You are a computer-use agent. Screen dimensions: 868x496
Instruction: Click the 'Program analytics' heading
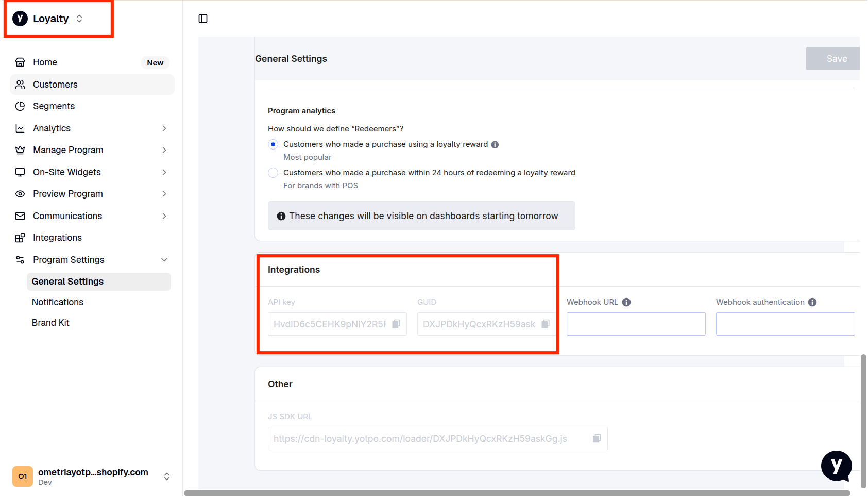pyautogui.click(x=301, y=111)
